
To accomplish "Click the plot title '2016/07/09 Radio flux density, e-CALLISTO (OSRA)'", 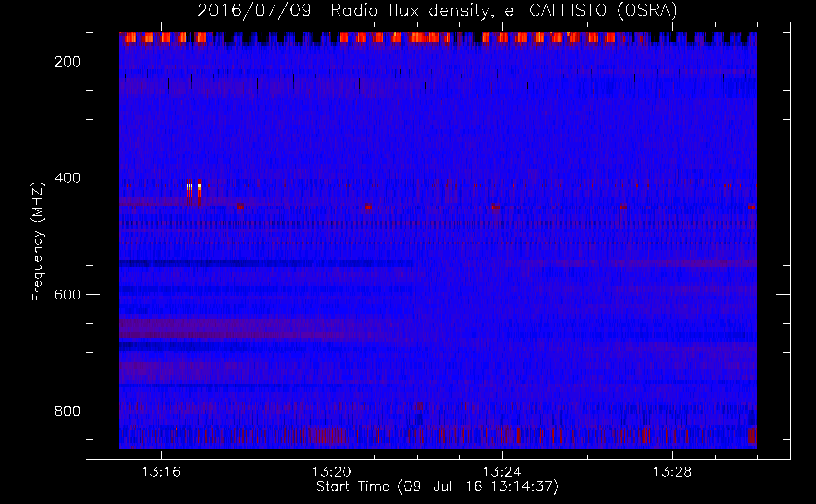I will click(x=437, y=10).
